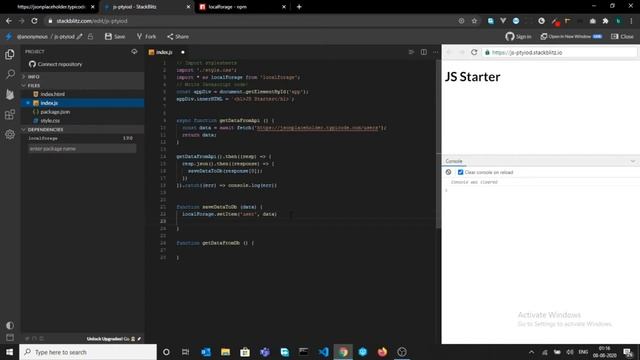Reload the preview pane
The height and width of the screenshot is (360, 640).
point(474,52)
